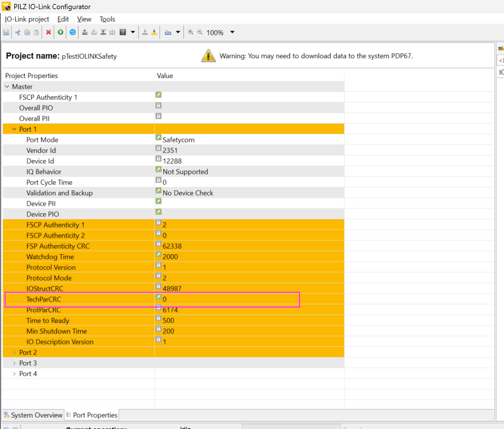504x429 pixels.
Task: Click the green play start icon
Action: (60, 32)
